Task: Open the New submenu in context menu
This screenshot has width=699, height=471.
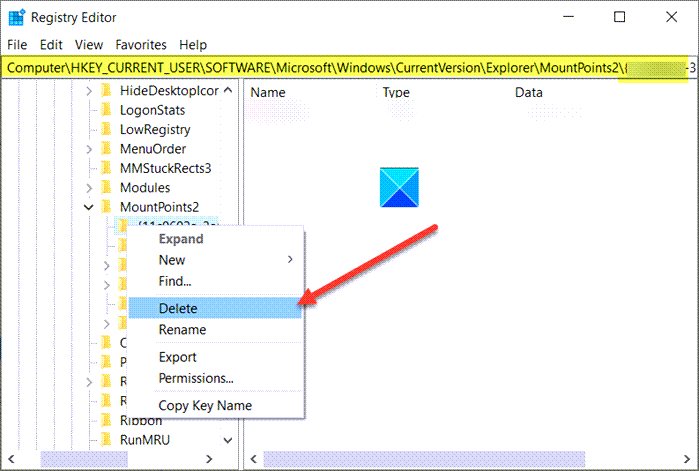Action: (215, 260)
